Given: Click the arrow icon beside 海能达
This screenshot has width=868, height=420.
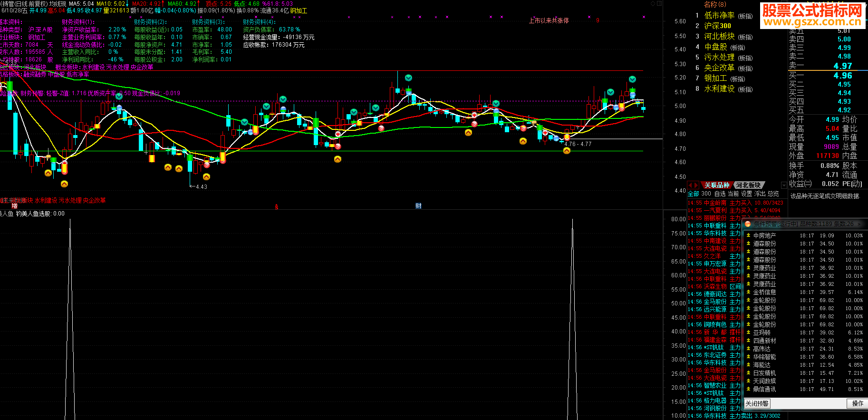Looking at the screenshot, I should [748, 365].
